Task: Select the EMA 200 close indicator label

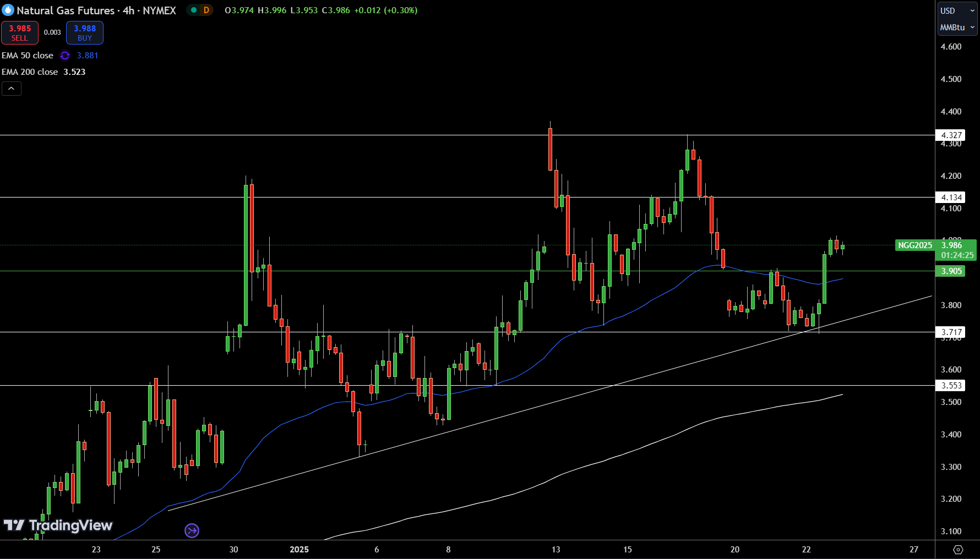Action: [30, 72]
